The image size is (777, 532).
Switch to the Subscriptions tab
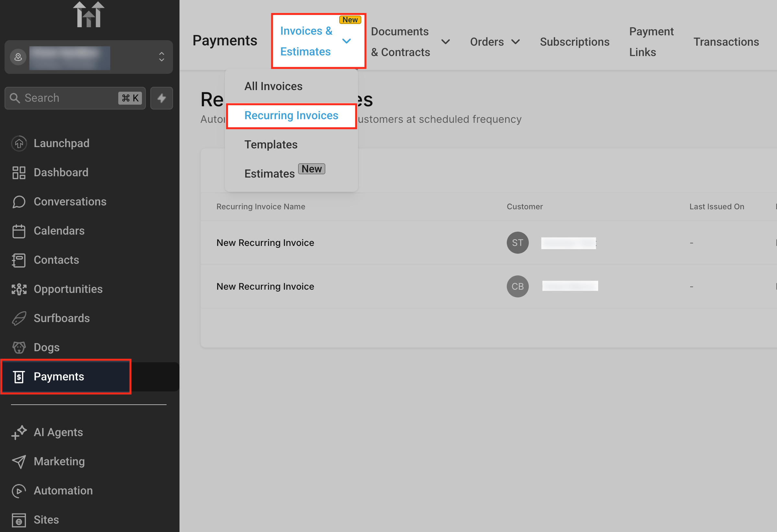574,42
